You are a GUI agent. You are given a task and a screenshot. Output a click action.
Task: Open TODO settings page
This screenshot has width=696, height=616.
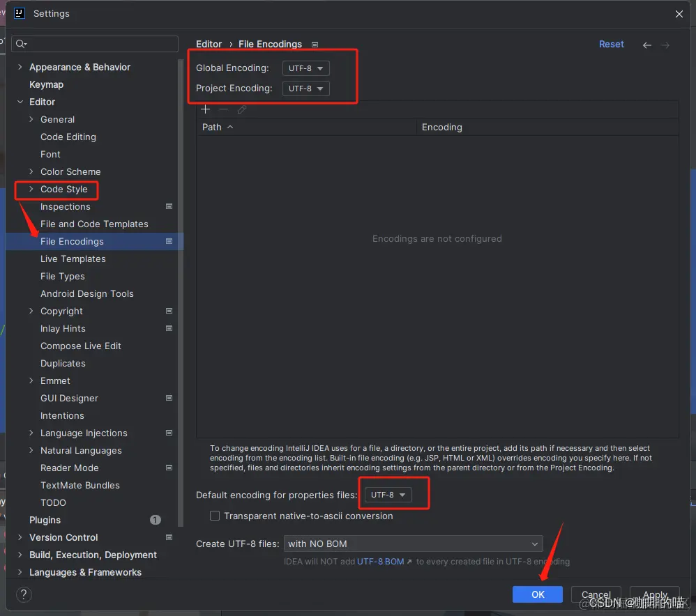tap(53, 502)
